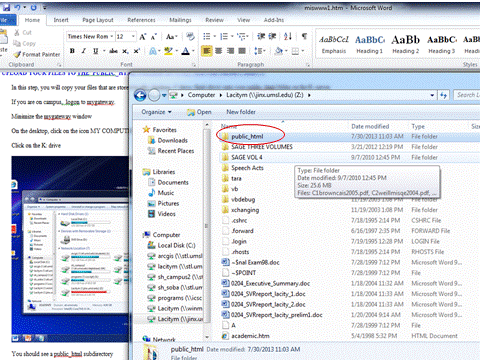Switch to the Page Layout tab
The height and width of the screenshot is (360, 480).
pos(98,20)
